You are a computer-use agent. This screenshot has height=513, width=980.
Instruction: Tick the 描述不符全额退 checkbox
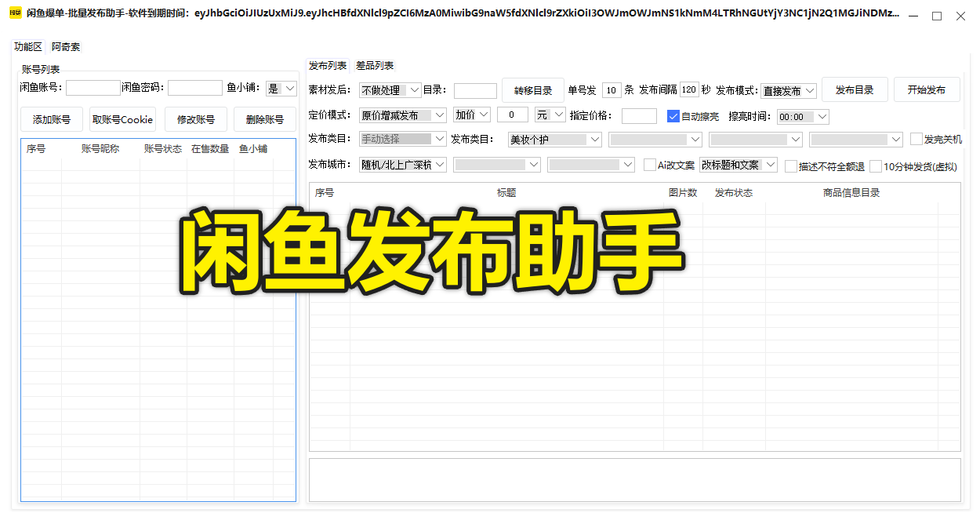(x=790, y=166)
